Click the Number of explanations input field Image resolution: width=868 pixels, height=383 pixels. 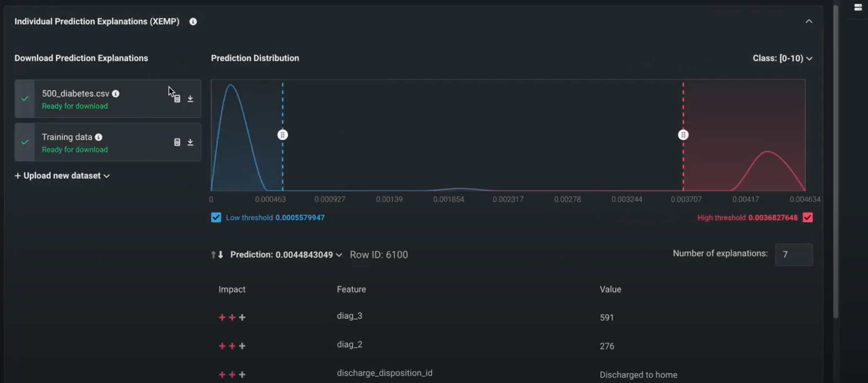tap(793, 255)
